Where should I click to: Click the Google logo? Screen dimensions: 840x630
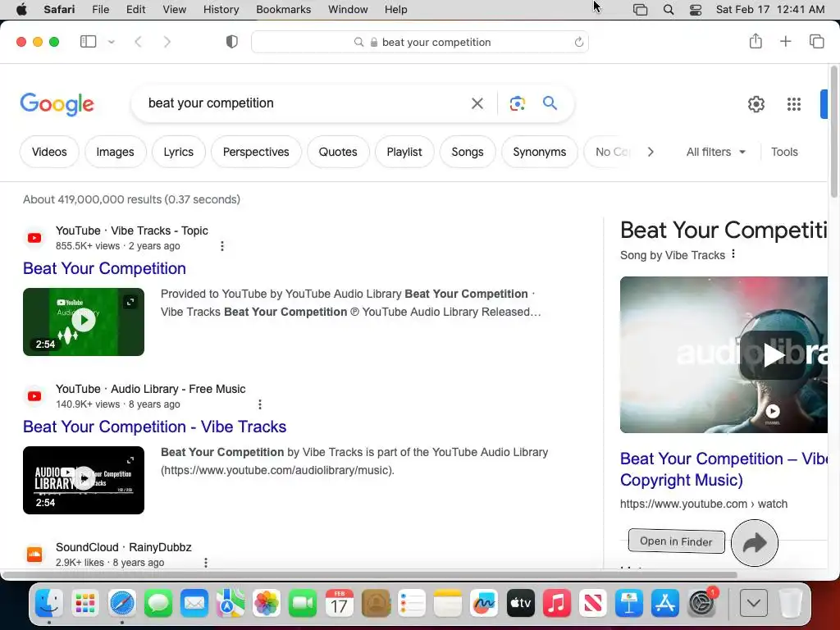(x=57, y=104)
